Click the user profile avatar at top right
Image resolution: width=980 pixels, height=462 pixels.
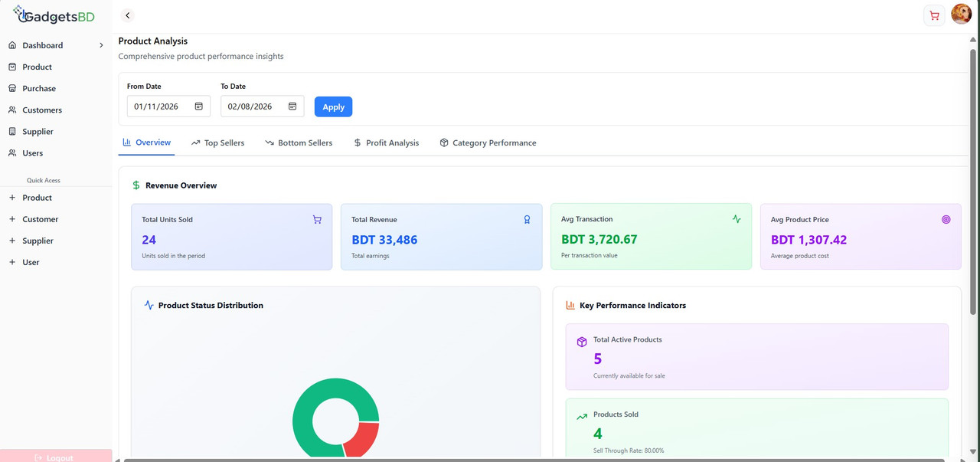[962, 13]
